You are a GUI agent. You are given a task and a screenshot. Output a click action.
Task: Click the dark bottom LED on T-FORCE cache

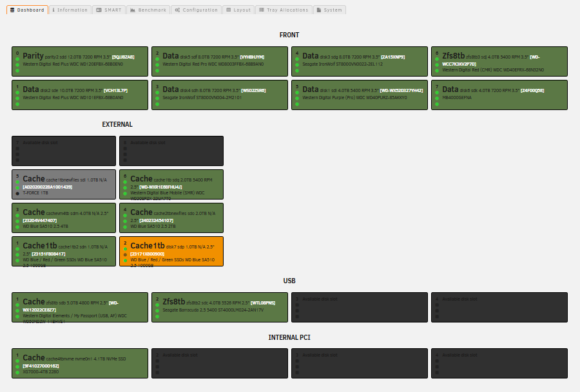click(17, 194)
